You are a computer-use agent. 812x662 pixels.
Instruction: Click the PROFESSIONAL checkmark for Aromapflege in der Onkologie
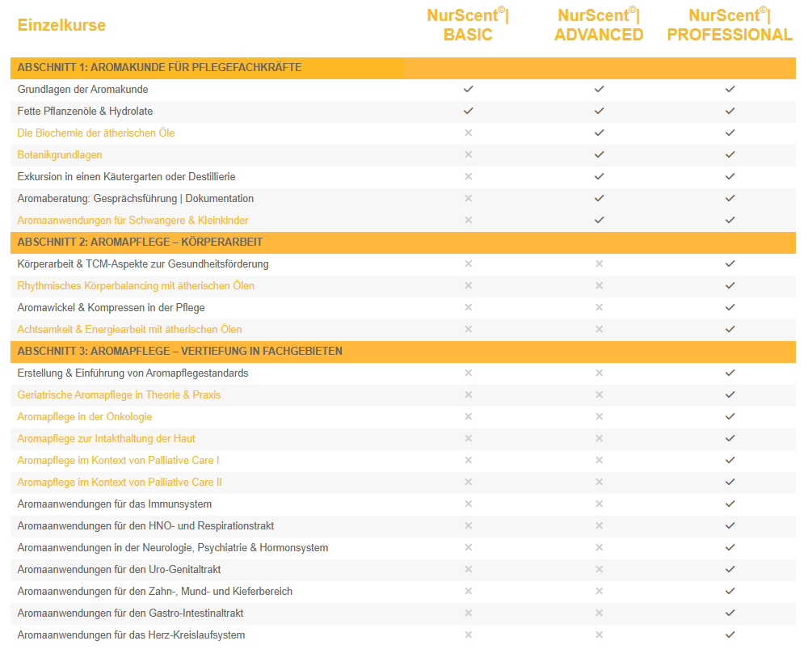point(730,416)
